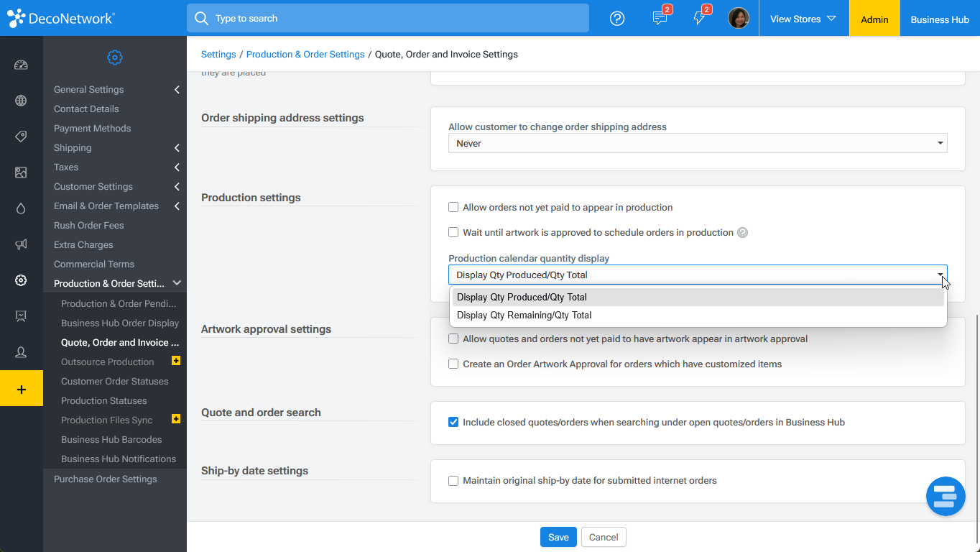Open Business Hub Order Display submenu item
This screenshot has width=980, height=552.
[x=120, y=323]
